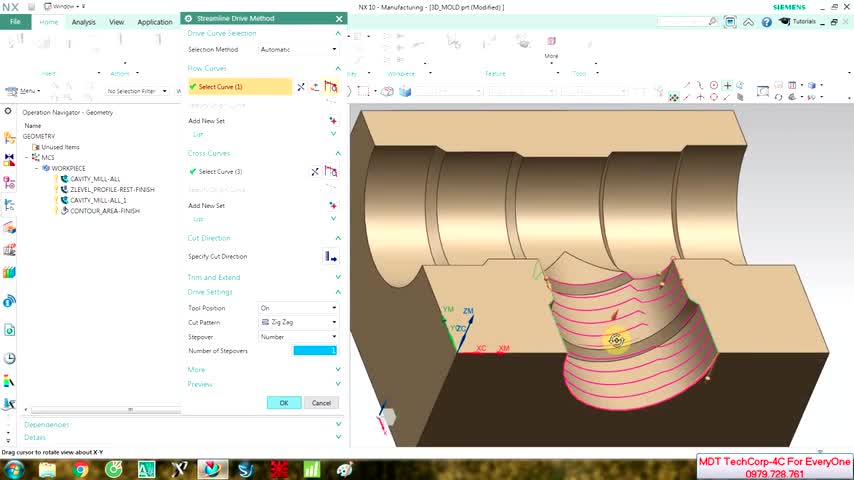Click Cancel in Streamline Drive Method dialog

(x=321, y=403)
